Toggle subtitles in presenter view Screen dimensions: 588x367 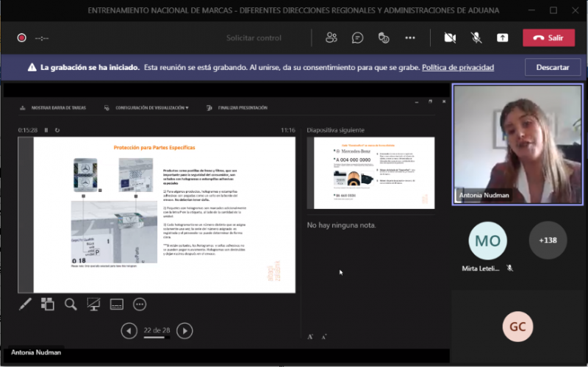117,304
